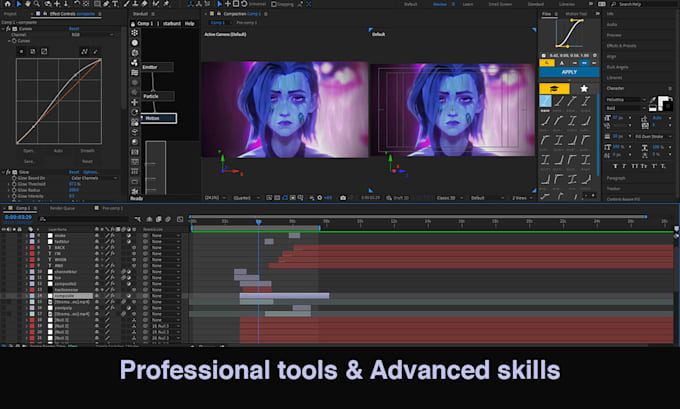Toggle hide shy layers in timeline header
This screenshot has width=680, height=409.
[x=149, y=219]
